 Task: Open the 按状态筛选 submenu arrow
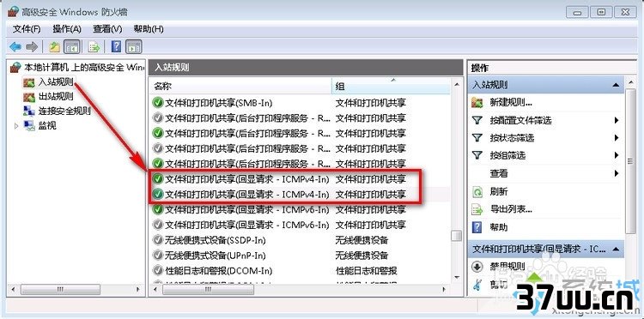click(x=616, y=138)
